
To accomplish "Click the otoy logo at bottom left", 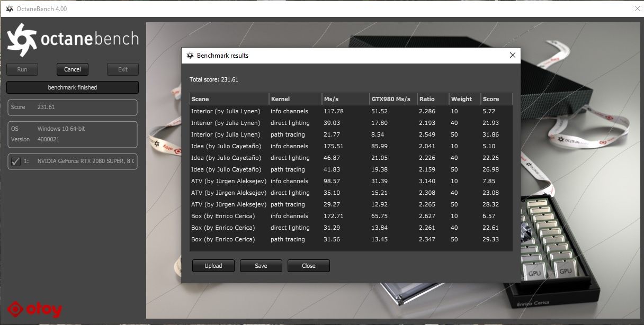I will pyautogui.click(x=35, y=309).
